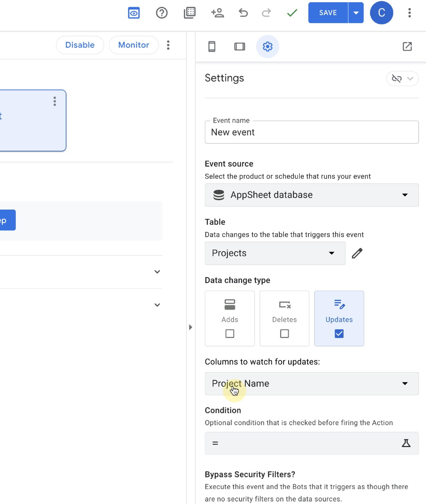Toggle the Adds checkbox
The width and height of the screenshot is (426, 504).
230,334
